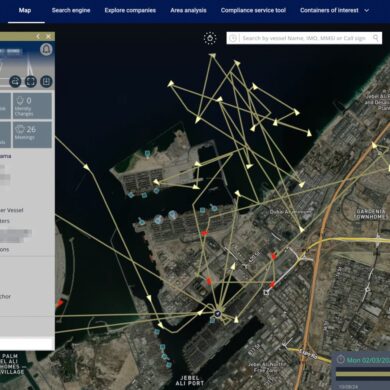Viewport: 390px width, 390px height.
Task: Open the Explore companies tab
Action: pos(130,10)
